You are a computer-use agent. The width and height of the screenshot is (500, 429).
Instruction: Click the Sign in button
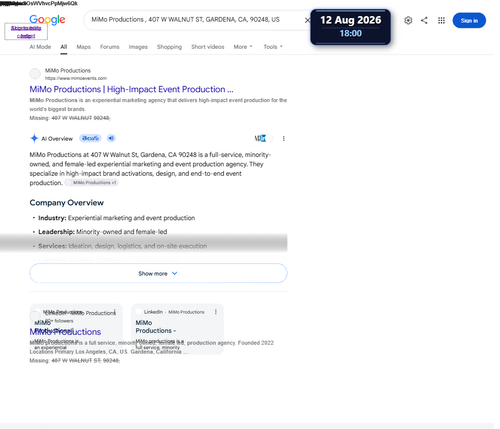(x=469, y=20)
